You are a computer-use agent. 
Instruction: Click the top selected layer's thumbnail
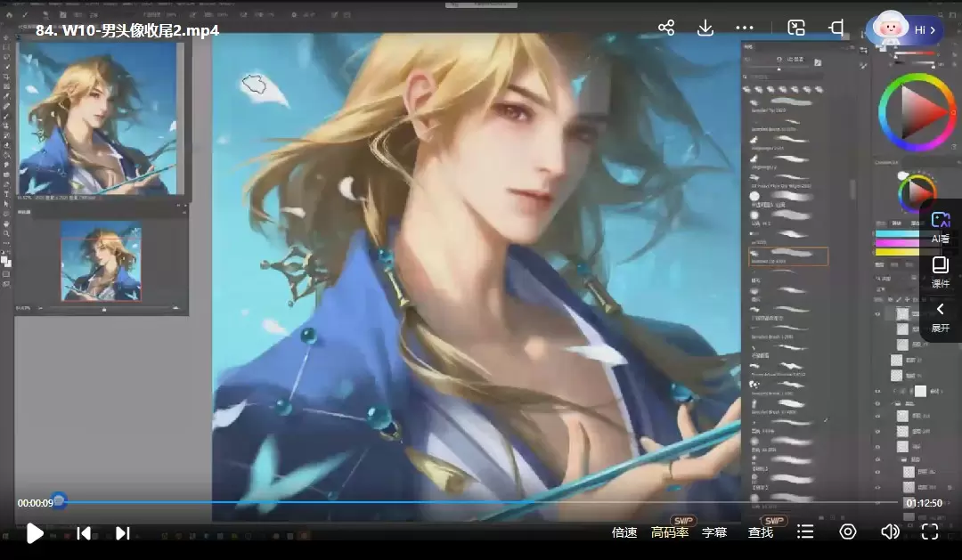902,314
